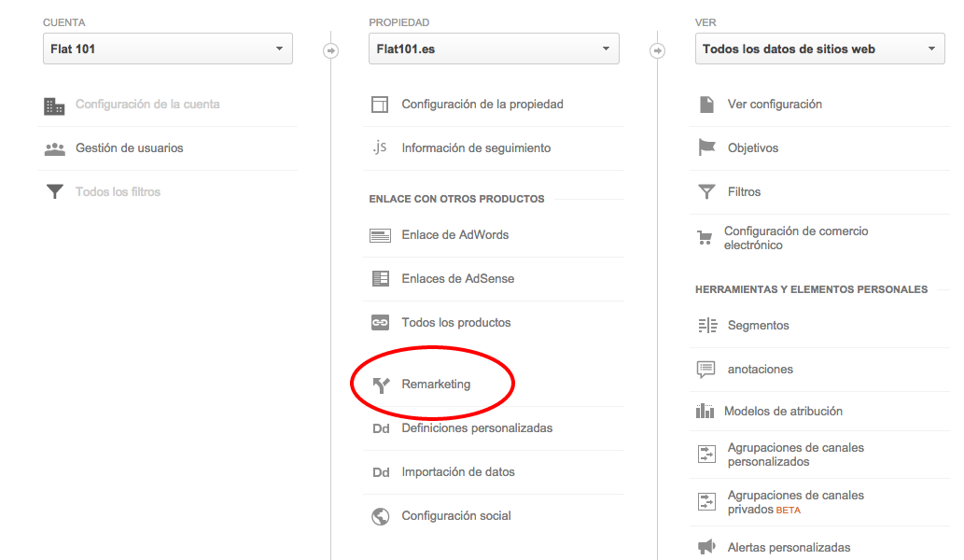Click the Remarketing fork icon
The width and height of the screenshot is (964, 560).
(381, 385)
